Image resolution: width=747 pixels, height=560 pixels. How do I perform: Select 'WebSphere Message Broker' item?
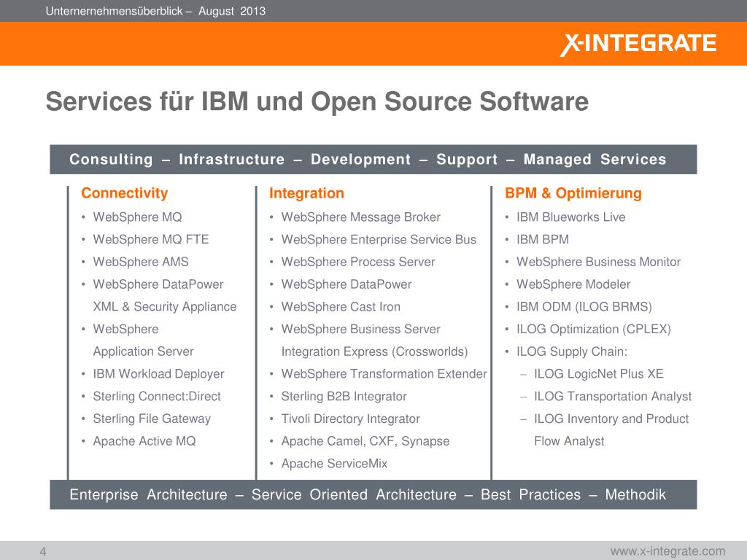pos(360,217)
